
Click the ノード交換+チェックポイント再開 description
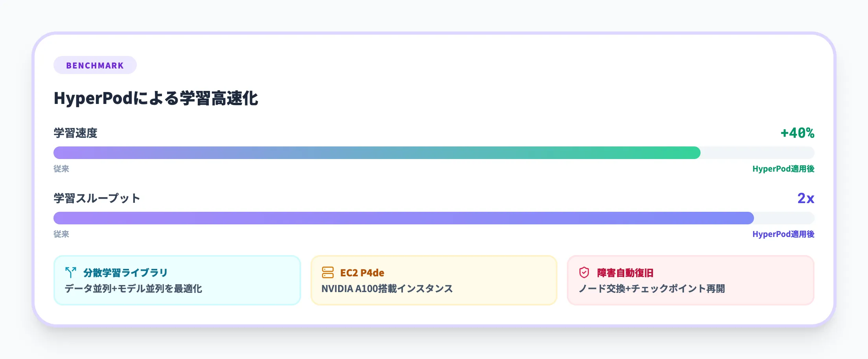(x=651, y=289)
